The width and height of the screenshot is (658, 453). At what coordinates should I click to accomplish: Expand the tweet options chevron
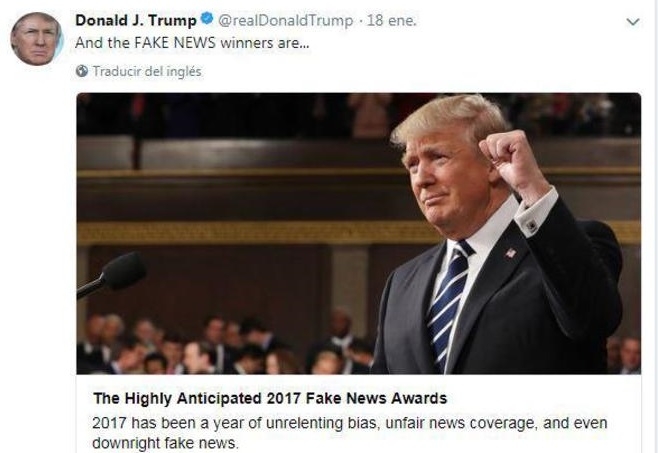(632, 21)
